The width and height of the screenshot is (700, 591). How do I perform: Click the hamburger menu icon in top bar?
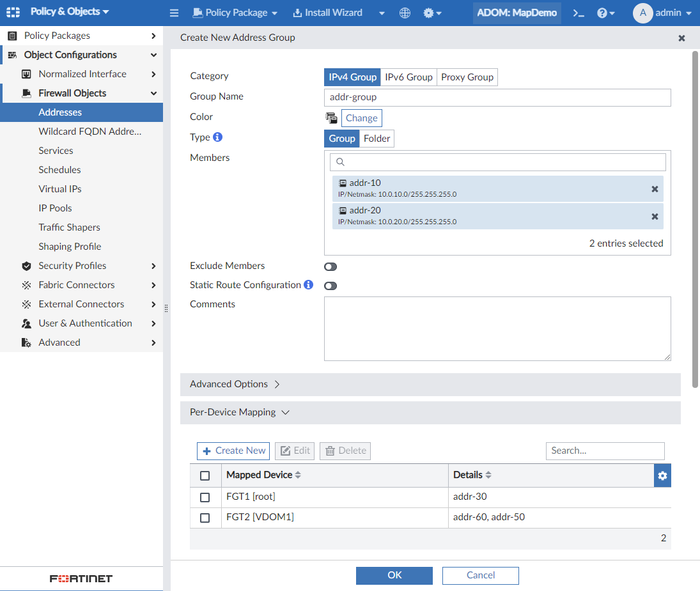(174, 13)
